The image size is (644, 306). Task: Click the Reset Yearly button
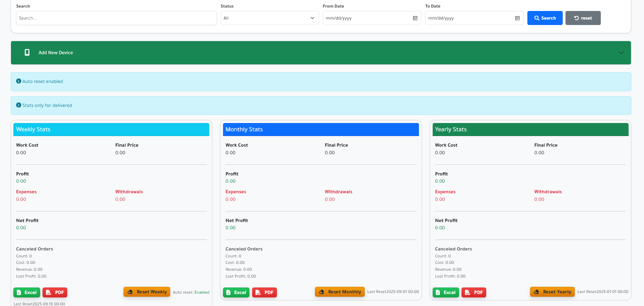(552, 292)
